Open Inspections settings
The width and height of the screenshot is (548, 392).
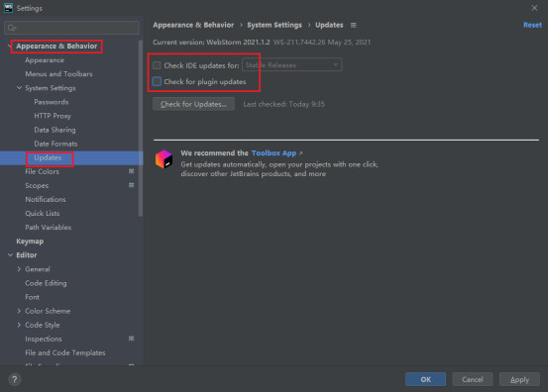(44, 339)
